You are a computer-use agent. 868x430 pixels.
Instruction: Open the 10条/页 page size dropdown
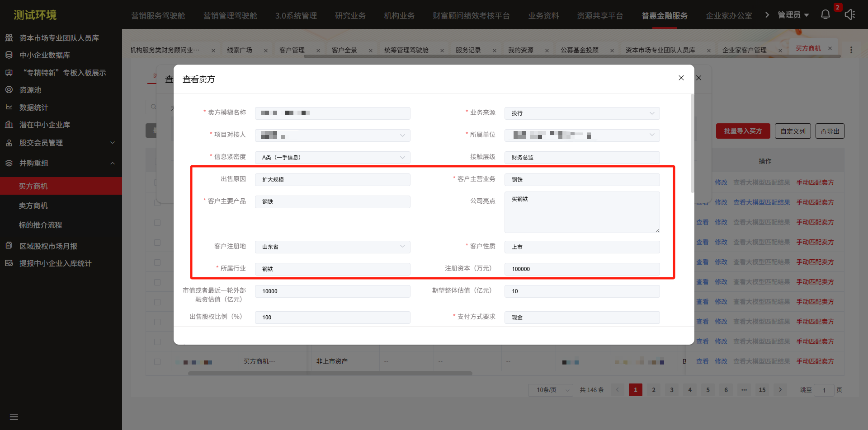tap(550, 390)
